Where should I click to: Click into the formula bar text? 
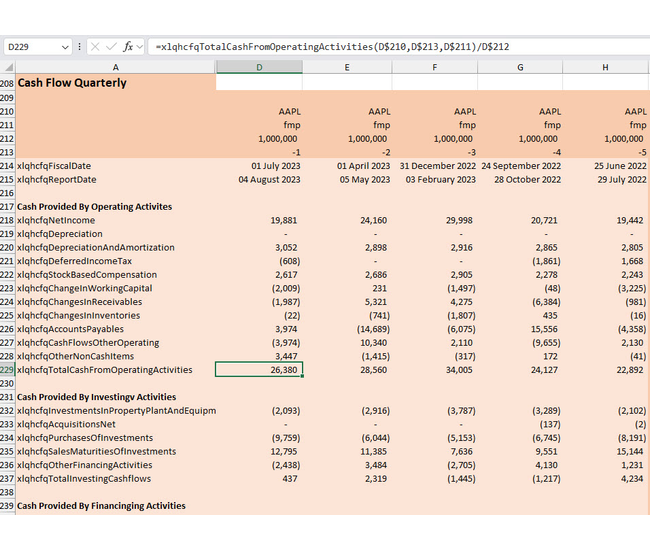332,47
